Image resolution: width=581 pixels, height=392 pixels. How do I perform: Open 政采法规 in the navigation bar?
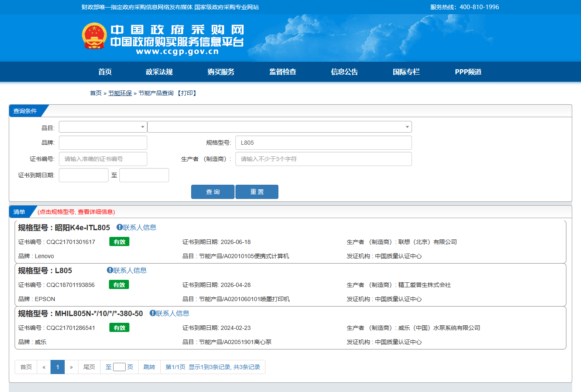click(x=159, y=72)
